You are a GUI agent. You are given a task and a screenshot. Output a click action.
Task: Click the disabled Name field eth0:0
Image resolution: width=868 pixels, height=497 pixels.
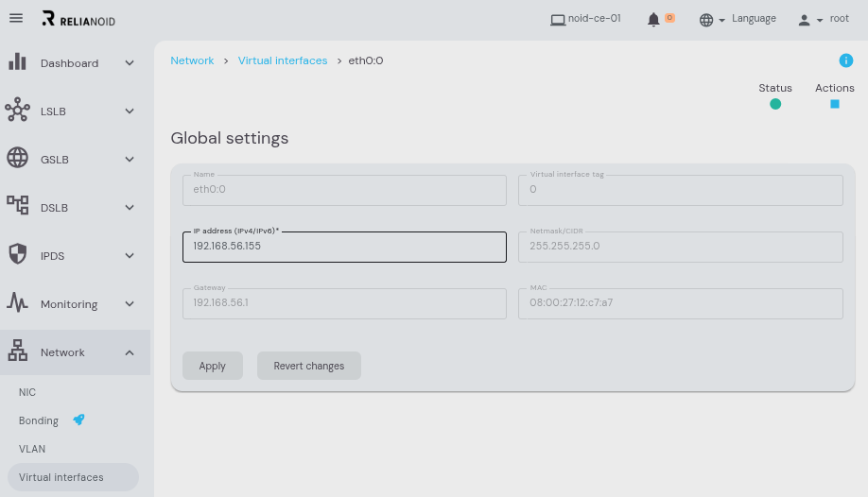(x=344, y=190)
